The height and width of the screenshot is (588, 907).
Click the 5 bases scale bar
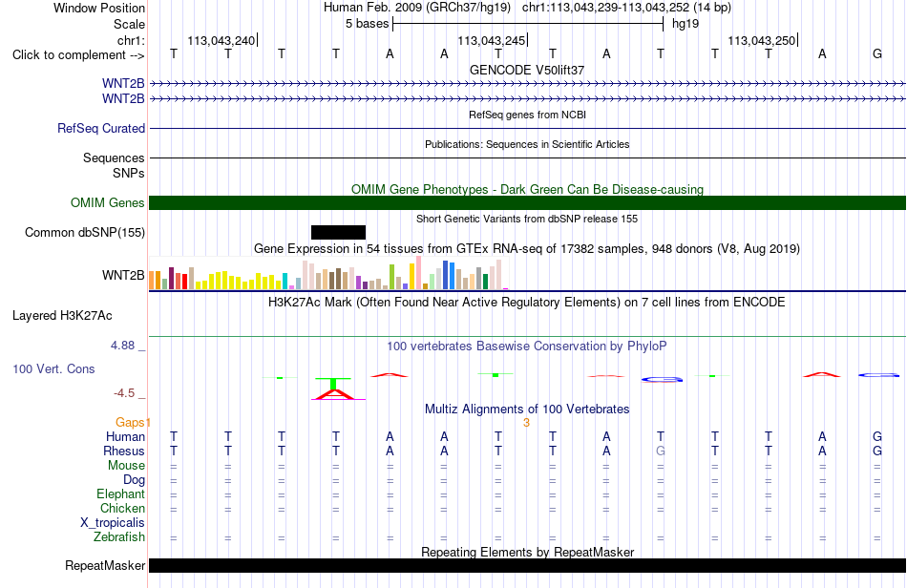tap(528, 24)
